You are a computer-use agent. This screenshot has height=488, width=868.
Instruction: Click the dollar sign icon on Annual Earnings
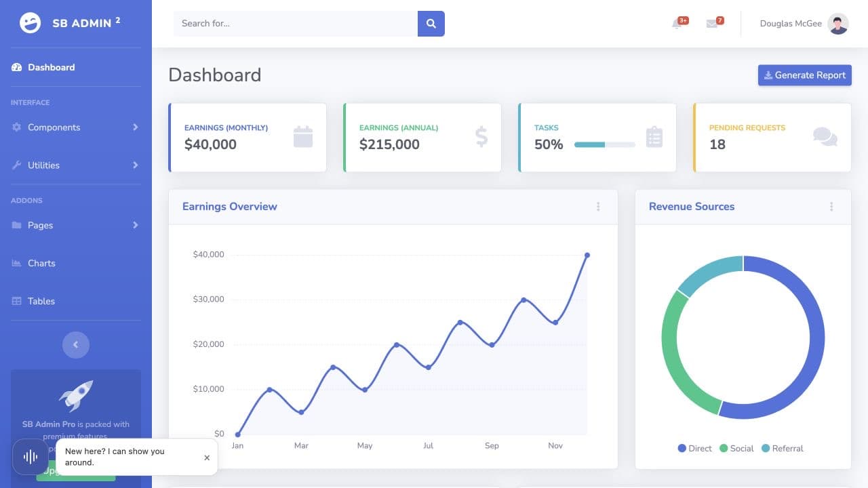(x=481, y=137)
